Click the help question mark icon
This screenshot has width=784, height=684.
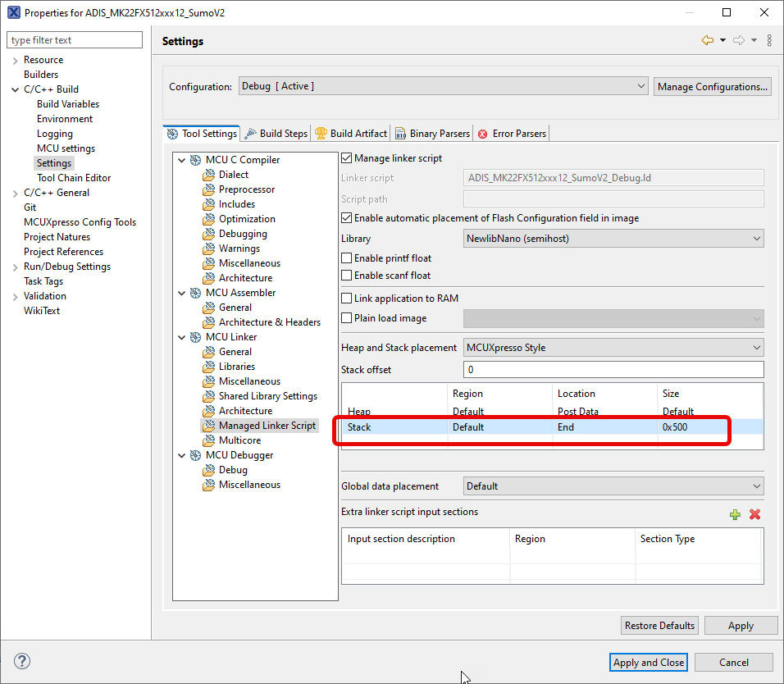21,661
